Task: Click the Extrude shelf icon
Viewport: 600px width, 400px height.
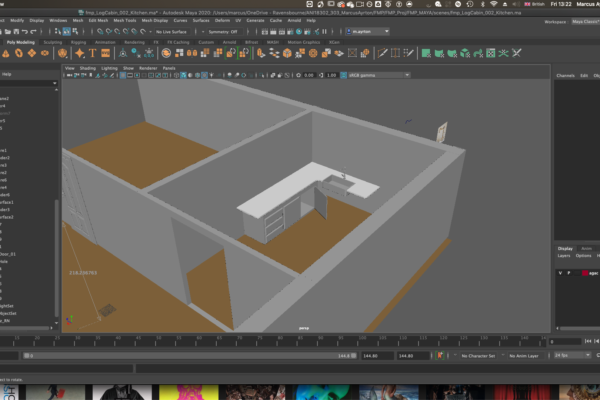Action: (x=261, y=53)
